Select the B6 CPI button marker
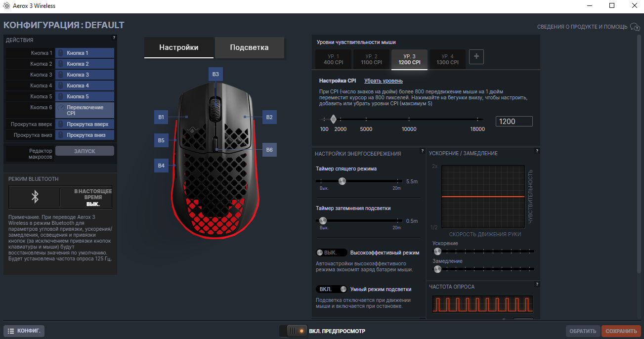 pyautogui.click(x=269, y=150)
